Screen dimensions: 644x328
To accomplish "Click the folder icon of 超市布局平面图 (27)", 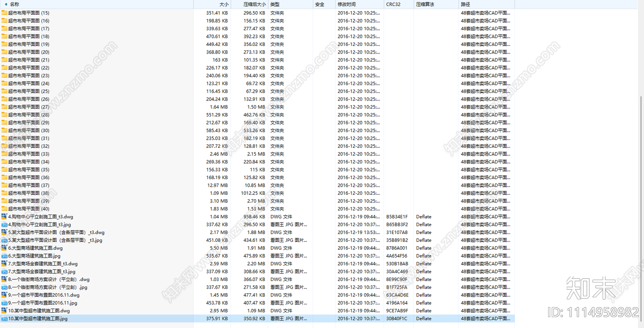I will (x=4, y=107).
